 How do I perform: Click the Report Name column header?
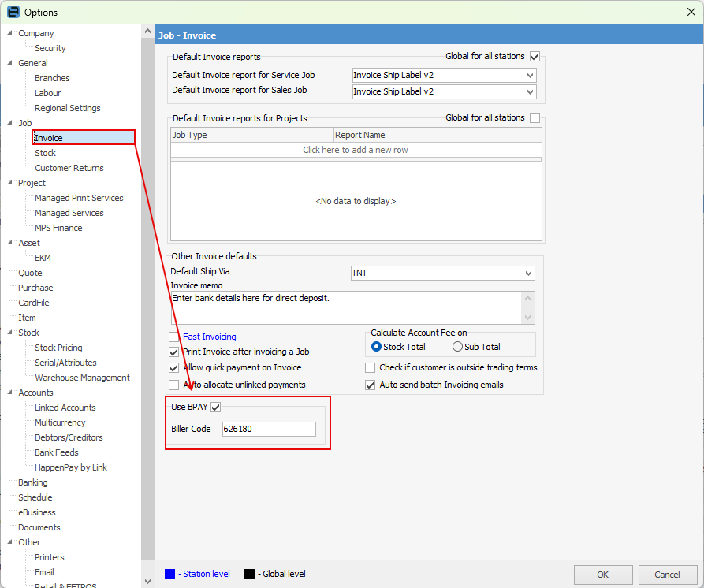[x=438, y=135]
